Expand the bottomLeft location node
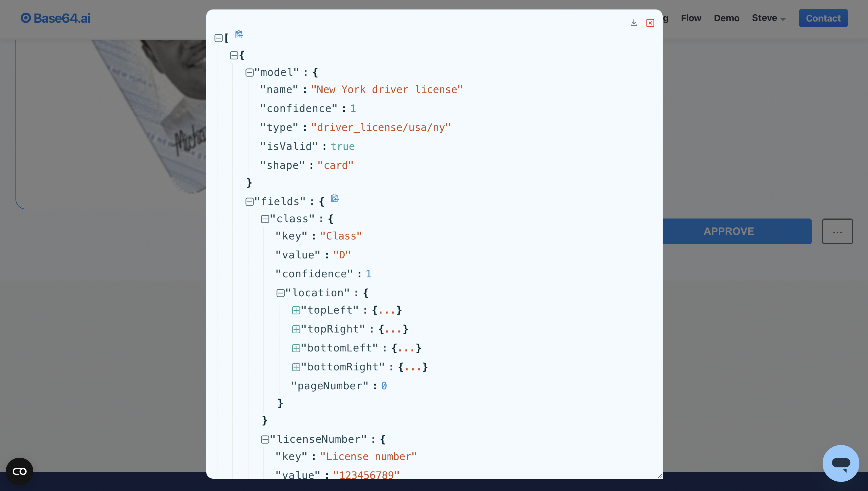This screenshot has width=868, height=491. coord(296,348)
